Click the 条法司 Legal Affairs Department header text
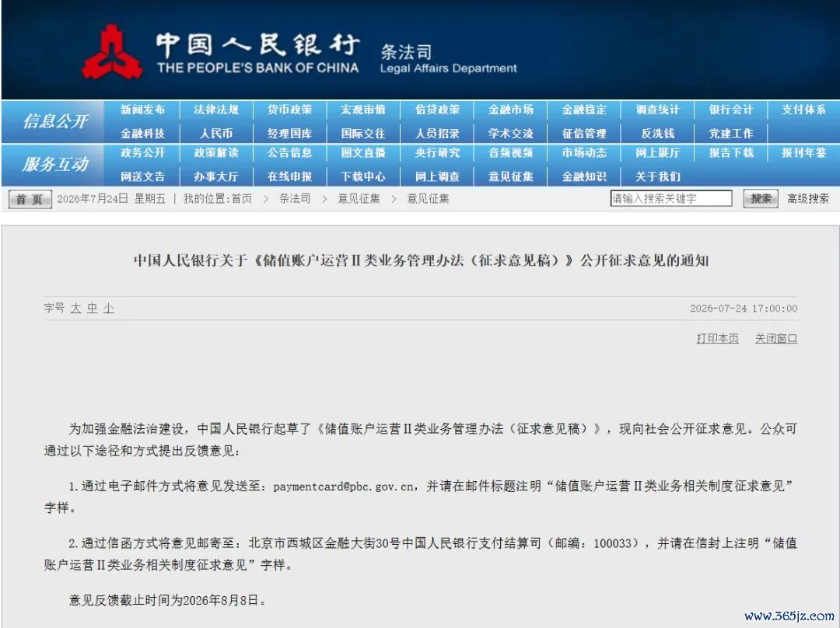The width and height of the screenshot is (840, 628). [449, 59]
